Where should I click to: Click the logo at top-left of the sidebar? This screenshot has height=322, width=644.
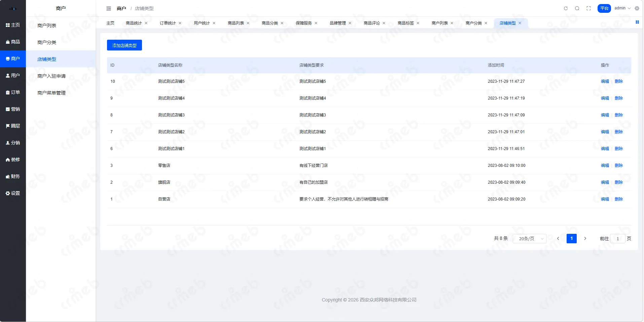point(13,8)
